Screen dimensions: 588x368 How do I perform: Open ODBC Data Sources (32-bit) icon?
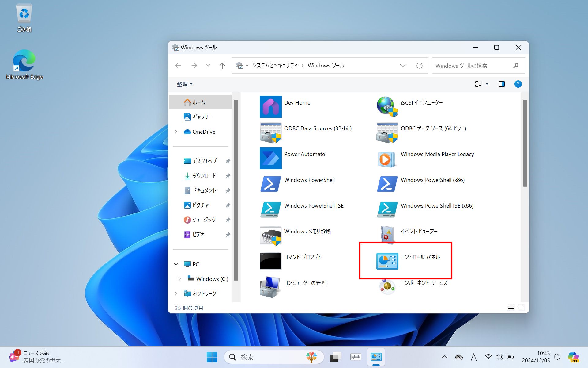coord(270,132)
